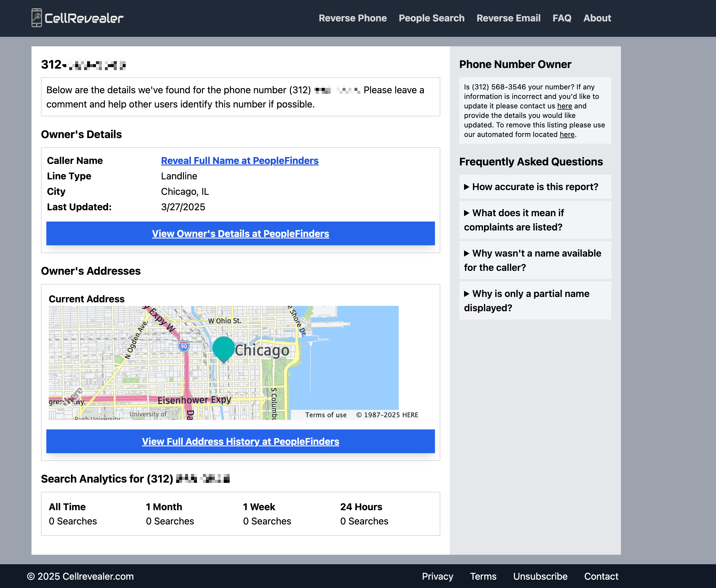Click 'here' link for automated removal form
The height and width of the screenshot is (588, 716).
pos(567,135)
